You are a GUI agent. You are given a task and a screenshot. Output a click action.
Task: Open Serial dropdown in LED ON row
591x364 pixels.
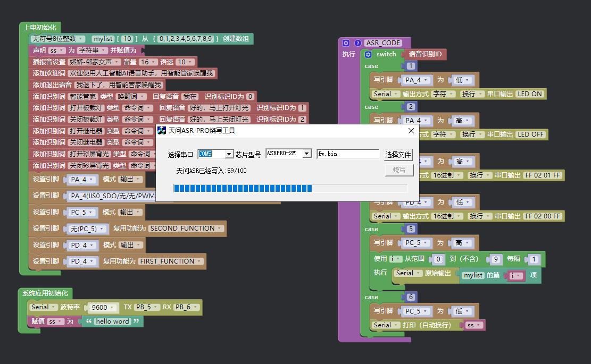tap(386, 94)
